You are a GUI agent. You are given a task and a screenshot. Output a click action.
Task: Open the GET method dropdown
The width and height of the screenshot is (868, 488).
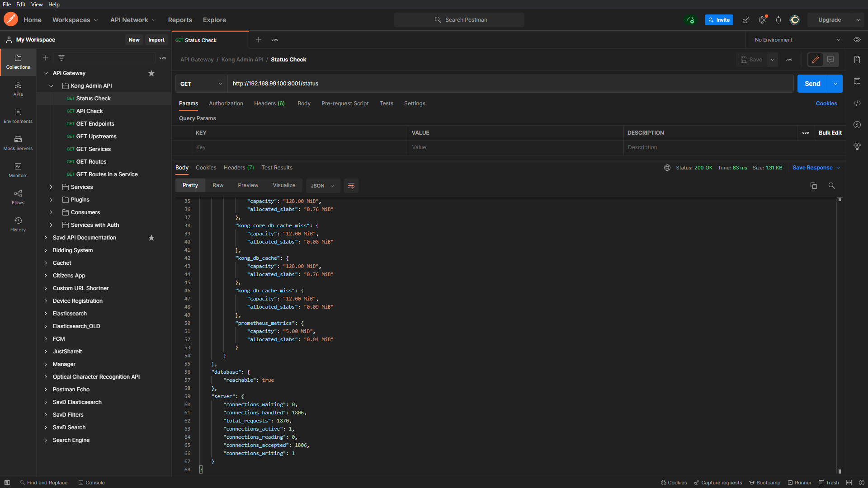tap(201, 84)
